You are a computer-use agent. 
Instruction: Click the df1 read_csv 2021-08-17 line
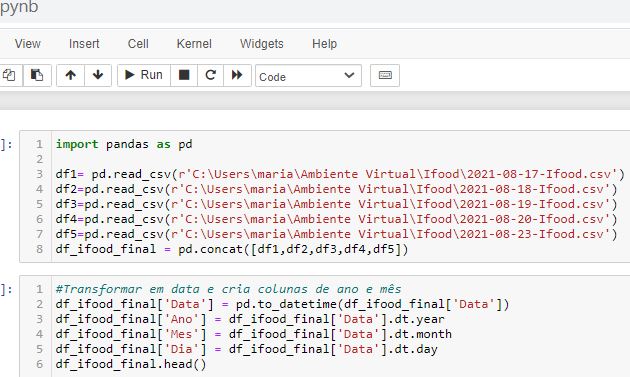coord(340,174)
